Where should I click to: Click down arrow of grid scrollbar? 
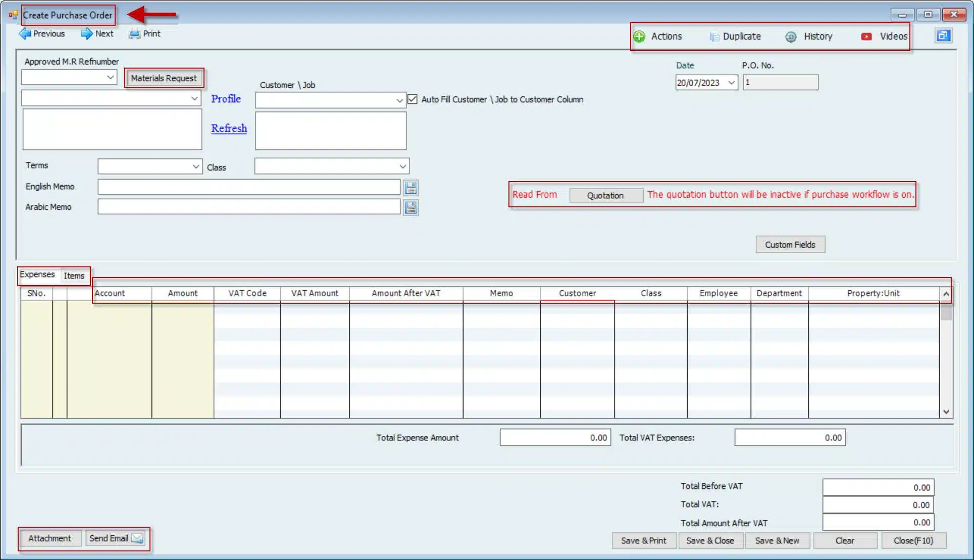[x=946, y=412]
